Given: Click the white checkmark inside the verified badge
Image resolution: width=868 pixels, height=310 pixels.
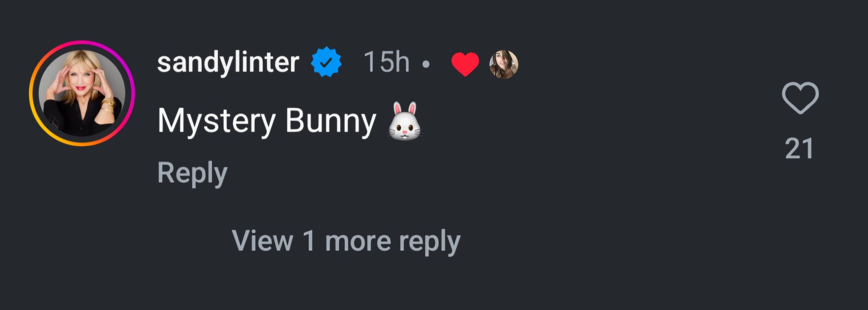Looking at the screenshot, I should tap(326, 62).
